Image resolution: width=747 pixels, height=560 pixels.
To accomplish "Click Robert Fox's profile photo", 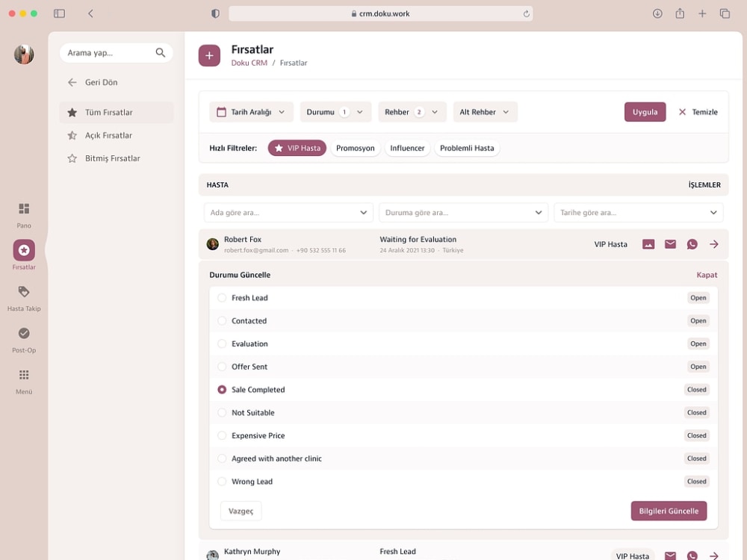I will tap(212, 244).
